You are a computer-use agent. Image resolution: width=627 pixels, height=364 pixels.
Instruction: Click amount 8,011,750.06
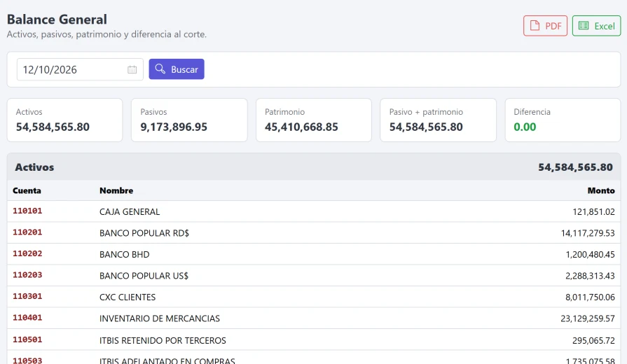[590, 297]
